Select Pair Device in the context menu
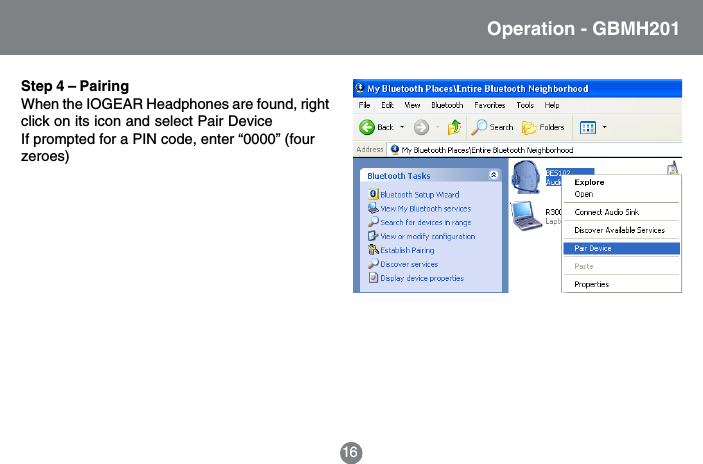703x464 pixels. 621,248
